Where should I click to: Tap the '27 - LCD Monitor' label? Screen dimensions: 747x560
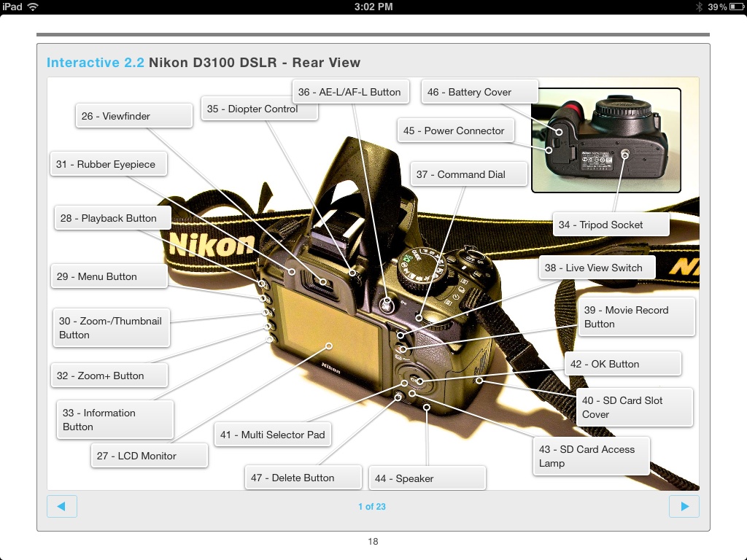click(149, 456)
